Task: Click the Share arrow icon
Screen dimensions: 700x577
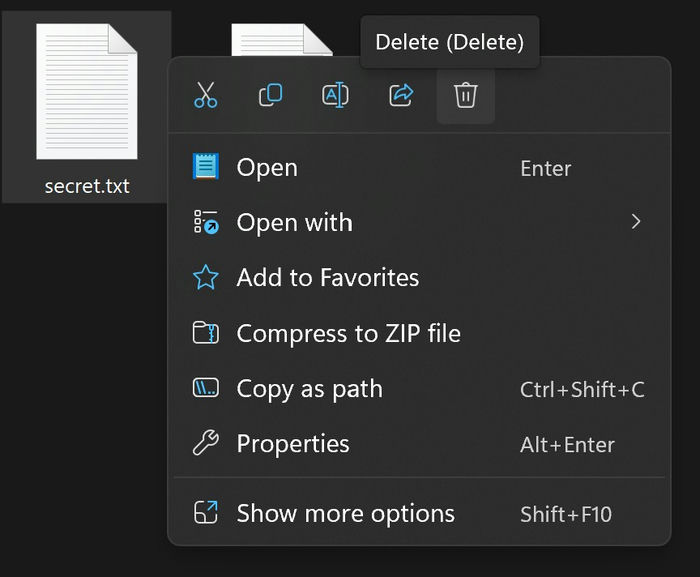Action: (401, 95)
